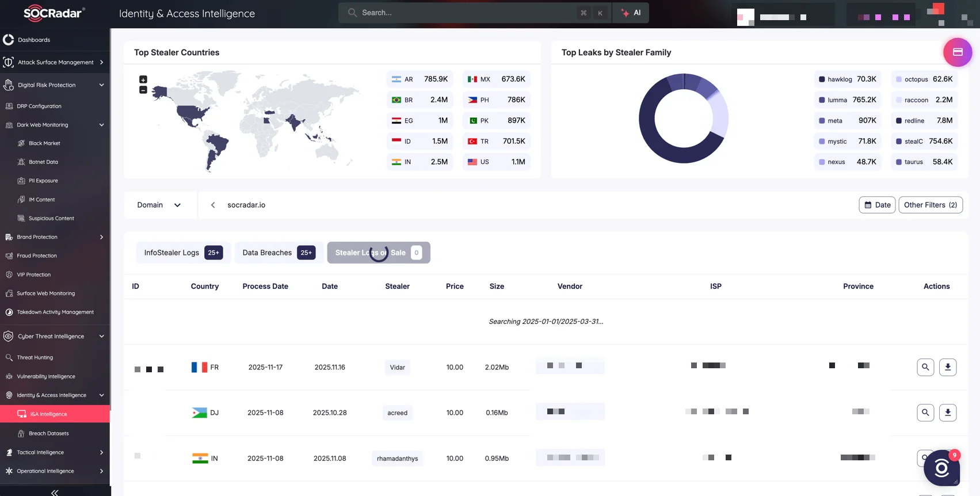
Task: Download the DJ acreed log
Action: pos(948,413)
